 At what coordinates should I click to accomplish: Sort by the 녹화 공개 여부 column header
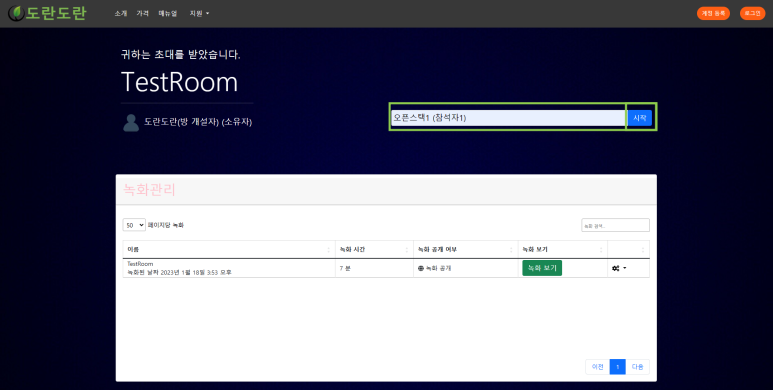tap(466, 249)
